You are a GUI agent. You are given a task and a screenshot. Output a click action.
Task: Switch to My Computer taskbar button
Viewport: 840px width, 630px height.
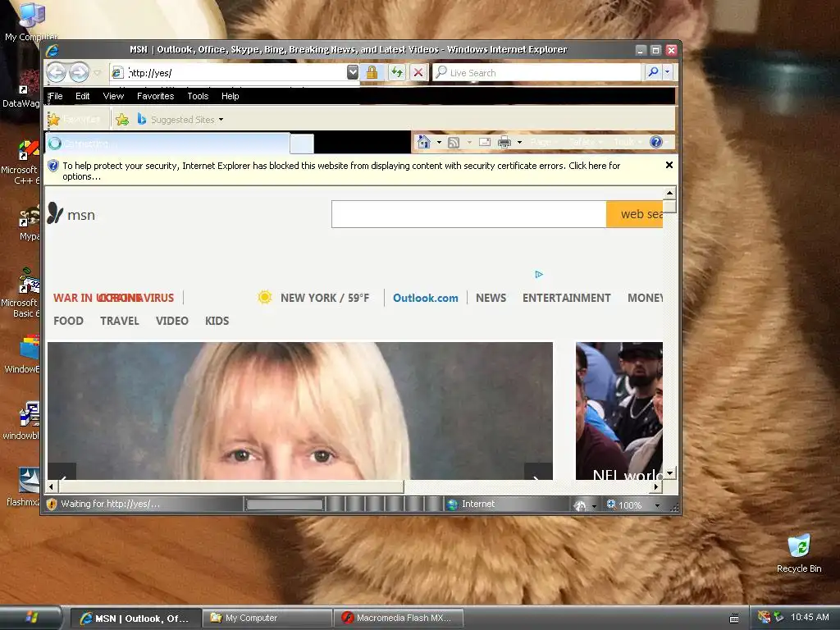[x=267, y=618]
